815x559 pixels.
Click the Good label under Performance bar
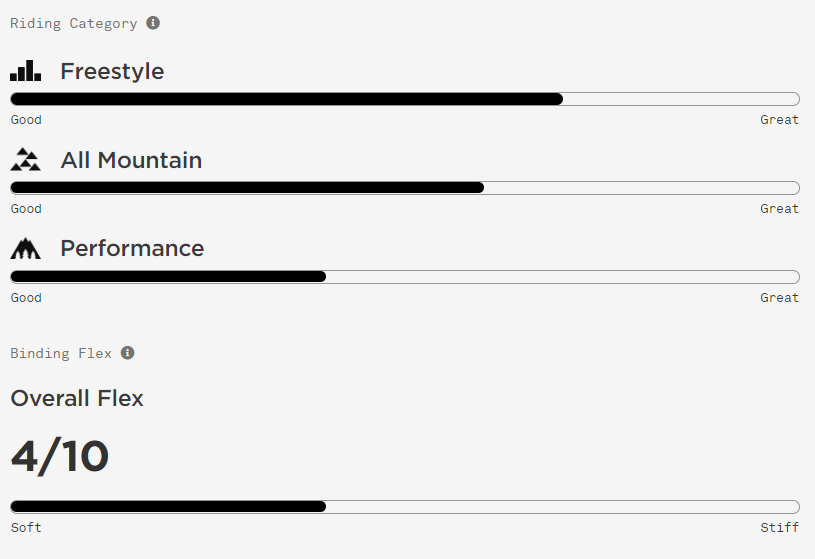pyautogui.click(x=26, y=297)
